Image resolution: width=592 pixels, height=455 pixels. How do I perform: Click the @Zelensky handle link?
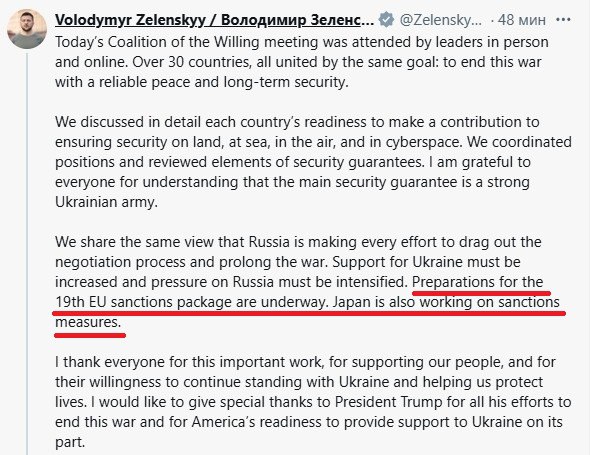tap(441, 20)
